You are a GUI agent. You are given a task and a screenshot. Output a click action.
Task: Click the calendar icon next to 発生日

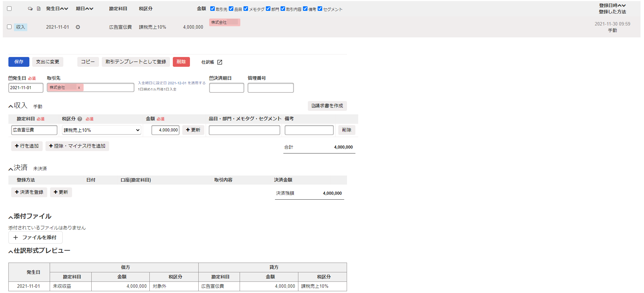[10, 78]
